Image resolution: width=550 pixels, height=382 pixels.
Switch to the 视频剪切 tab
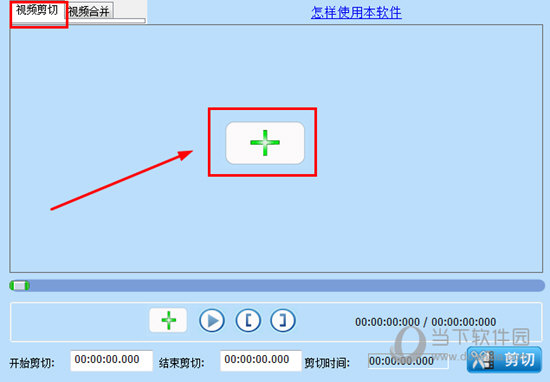point(37,11)
